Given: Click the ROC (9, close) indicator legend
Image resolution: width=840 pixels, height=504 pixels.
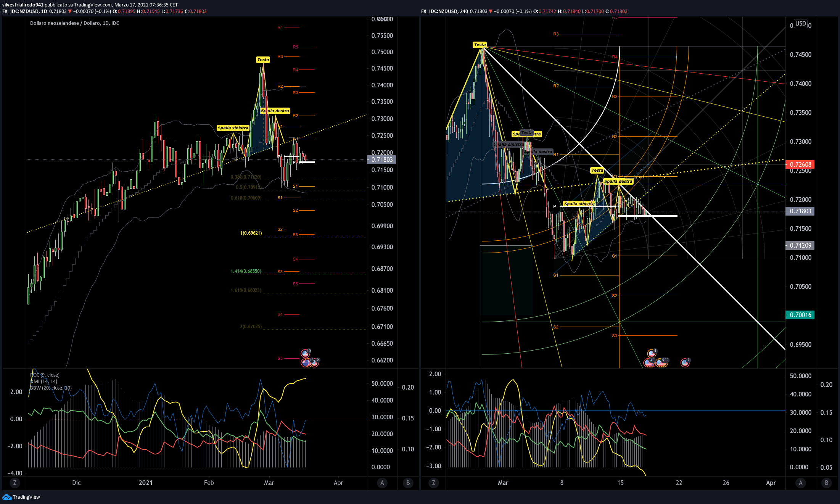Looking at the screenshot, I should tap(45, 375).
